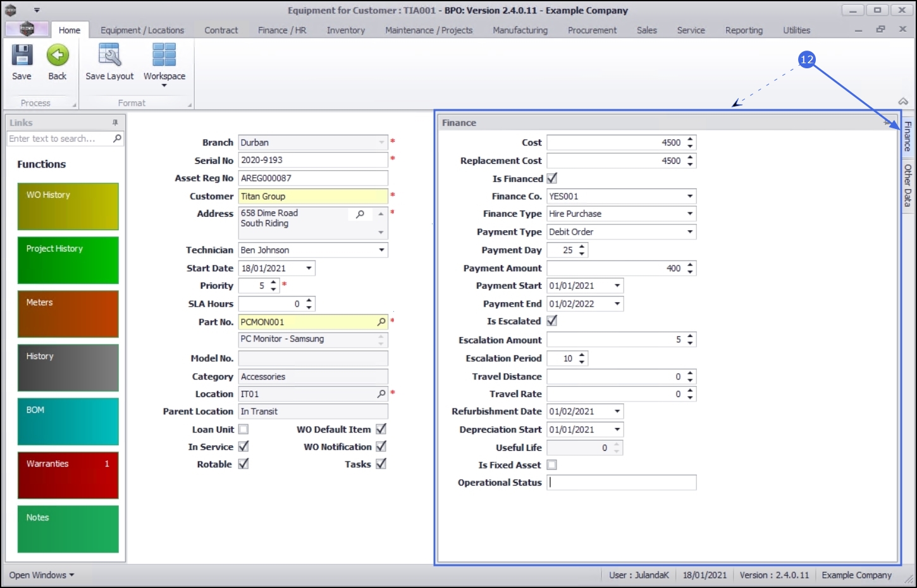Click the SLA Hours spinner arrows
The height and width of the screenshot is (588, 917).
[x=309, y=304]
